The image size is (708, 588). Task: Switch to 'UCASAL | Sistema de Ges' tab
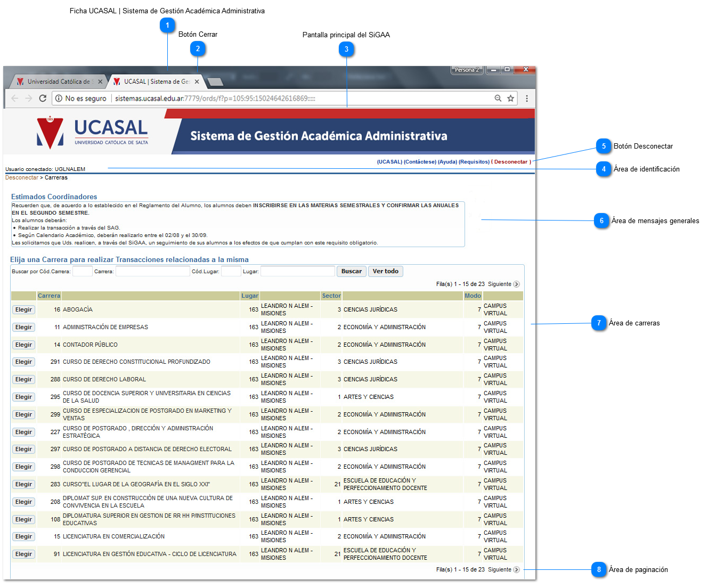[157, 81]
